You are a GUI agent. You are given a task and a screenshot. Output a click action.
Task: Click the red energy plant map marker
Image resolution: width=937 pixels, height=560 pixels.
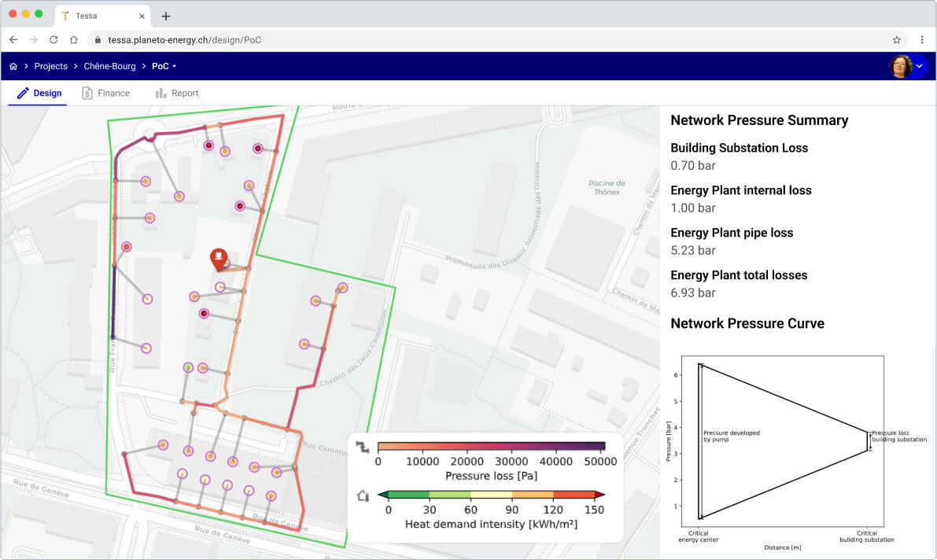pyautogui.click(x=218, y=259)
